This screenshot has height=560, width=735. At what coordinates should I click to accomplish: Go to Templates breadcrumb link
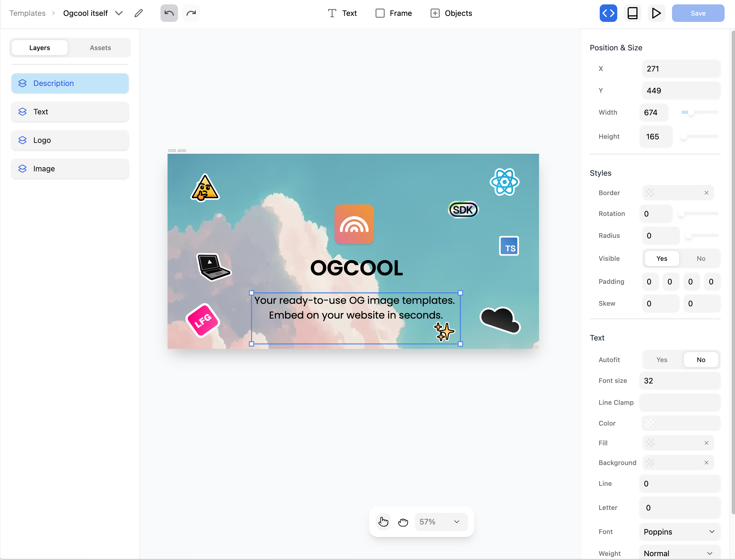27,13
